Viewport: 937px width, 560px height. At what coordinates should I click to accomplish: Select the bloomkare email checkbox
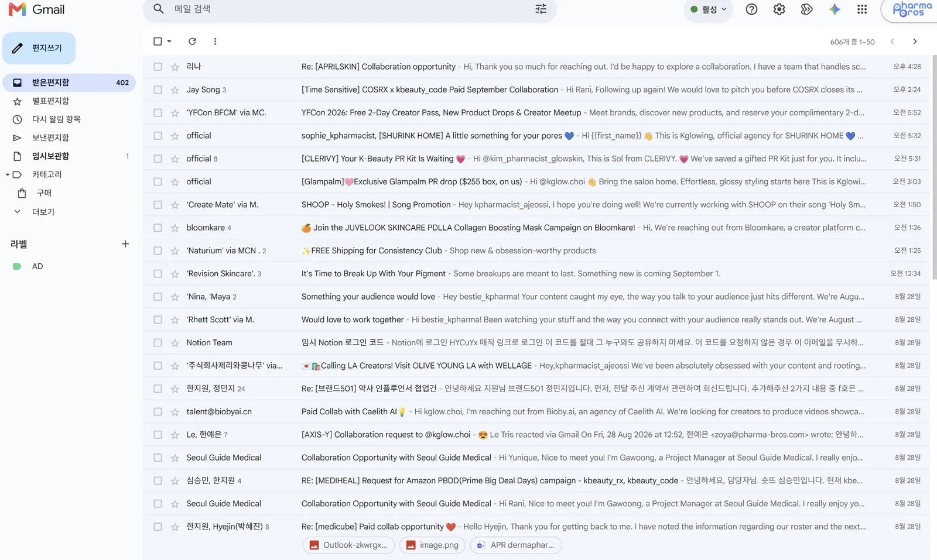[x=158, y=228]
